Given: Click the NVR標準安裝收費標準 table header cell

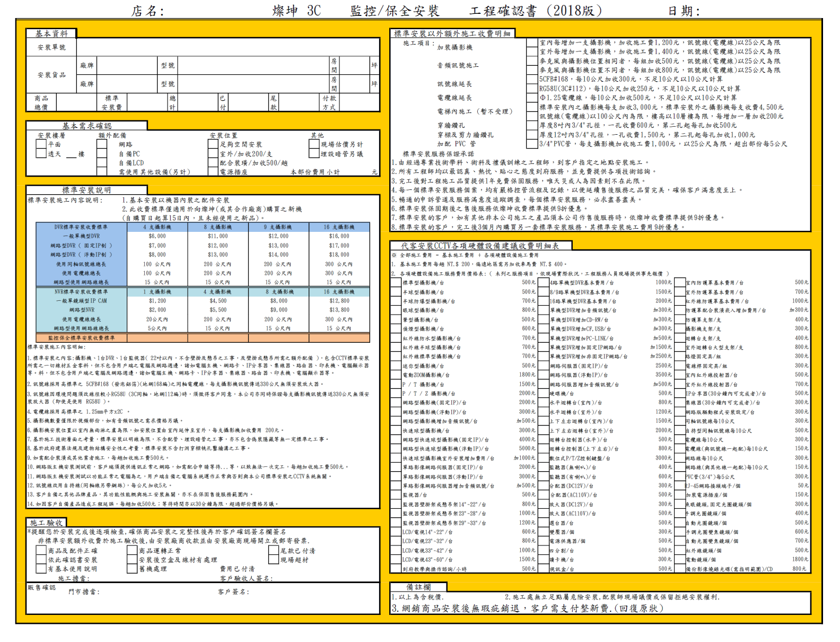Looking at the screenshot, I should pyautogui.click(x=81, y=292).
